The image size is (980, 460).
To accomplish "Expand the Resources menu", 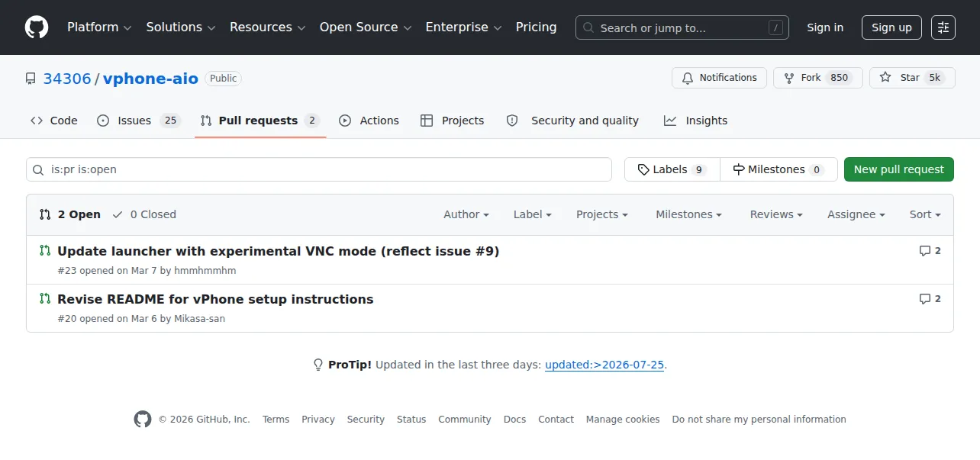I will tap(268, 27).
